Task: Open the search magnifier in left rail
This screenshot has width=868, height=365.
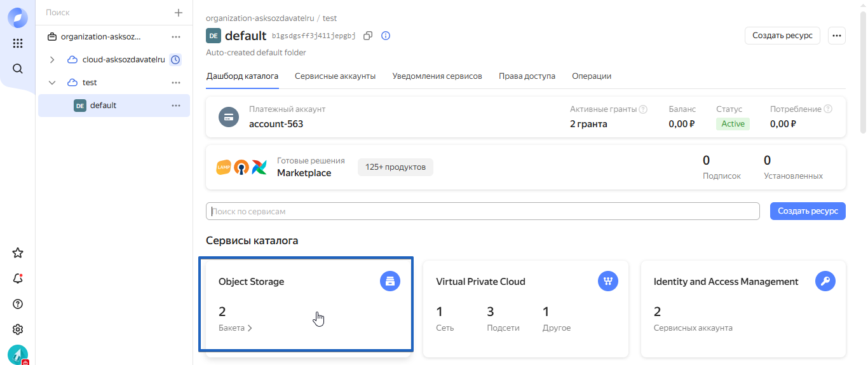Action: (18, 69)
